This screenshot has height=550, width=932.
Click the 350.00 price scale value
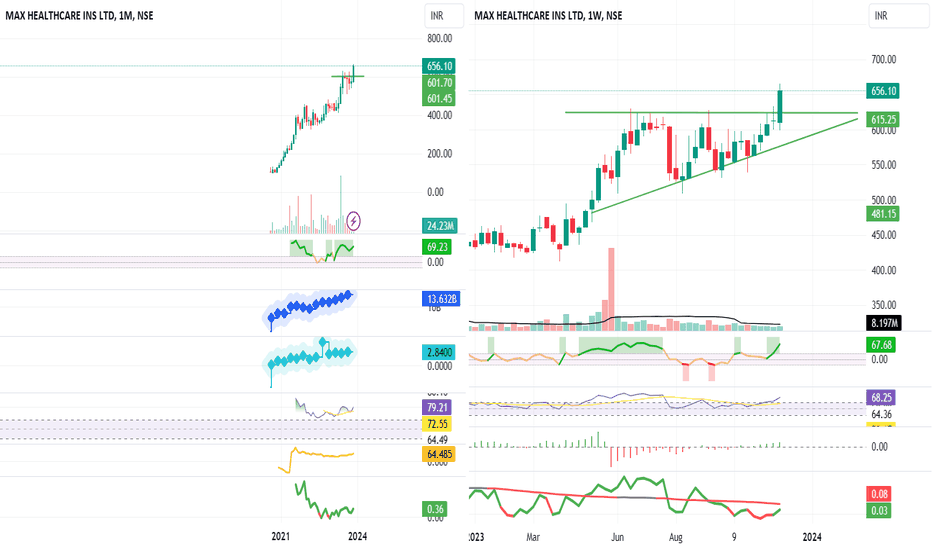pyautogui.click(x=883, y=306)
